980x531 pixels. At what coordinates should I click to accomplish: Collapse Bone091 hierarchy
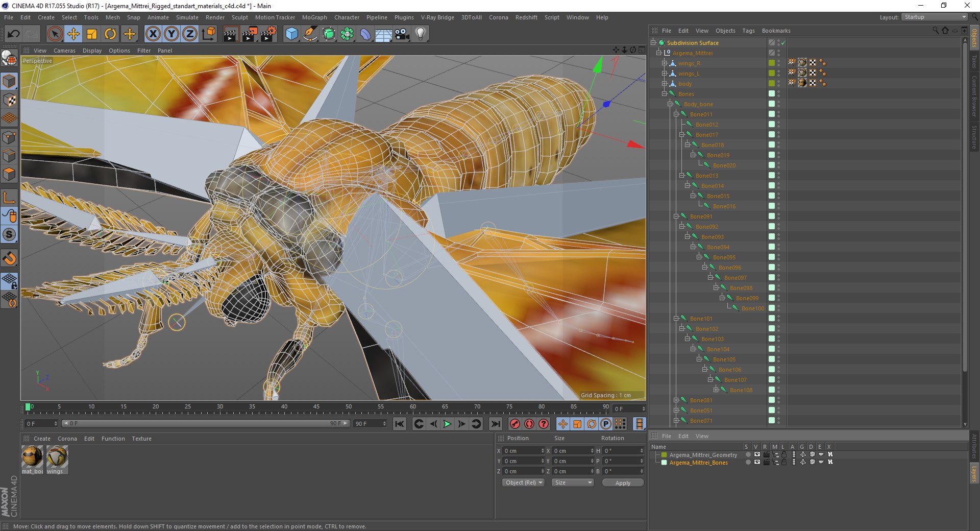(676, 216)
